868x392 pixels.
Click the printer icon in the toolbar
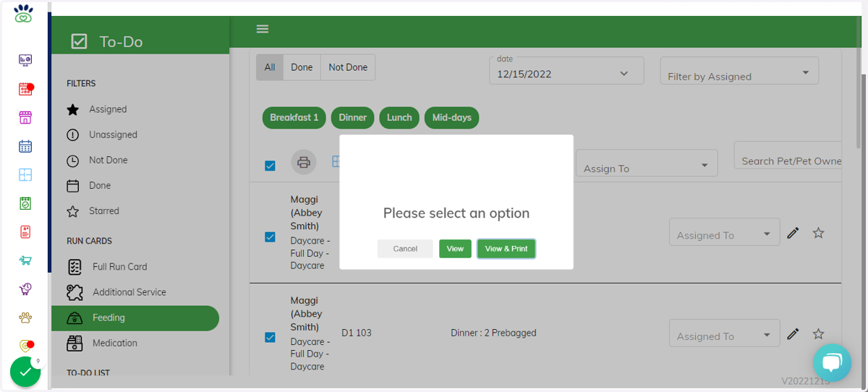point(304,162)
